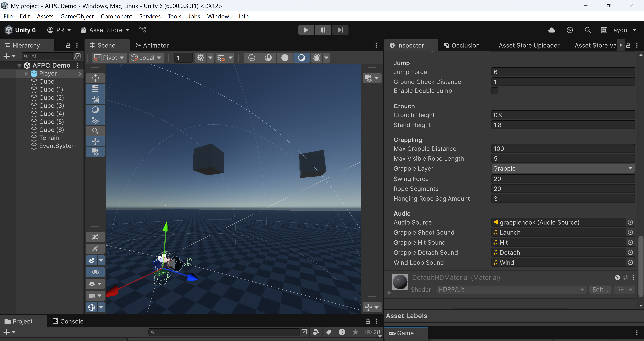Click the grid snapping icon
This screenshot has height=341, width=644.
pyautogui.click(x=201, y=58)
